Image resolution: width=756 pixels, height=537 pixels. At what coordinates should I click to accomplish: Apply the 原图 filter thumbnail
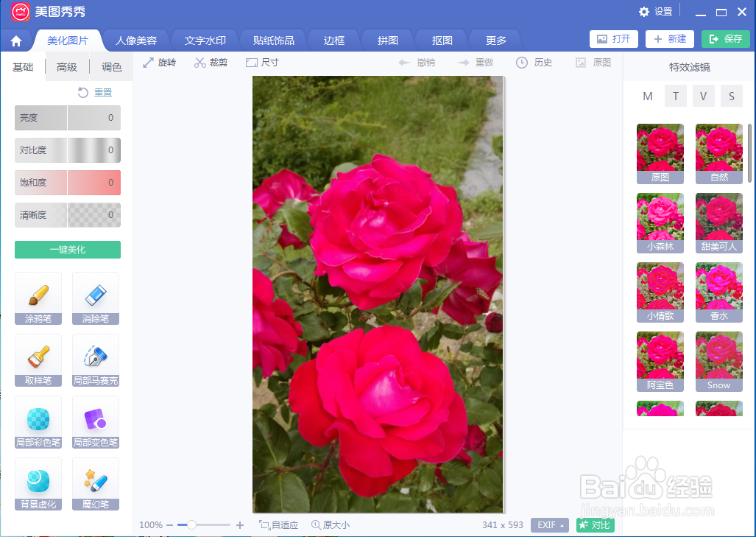tap(660, 154)
